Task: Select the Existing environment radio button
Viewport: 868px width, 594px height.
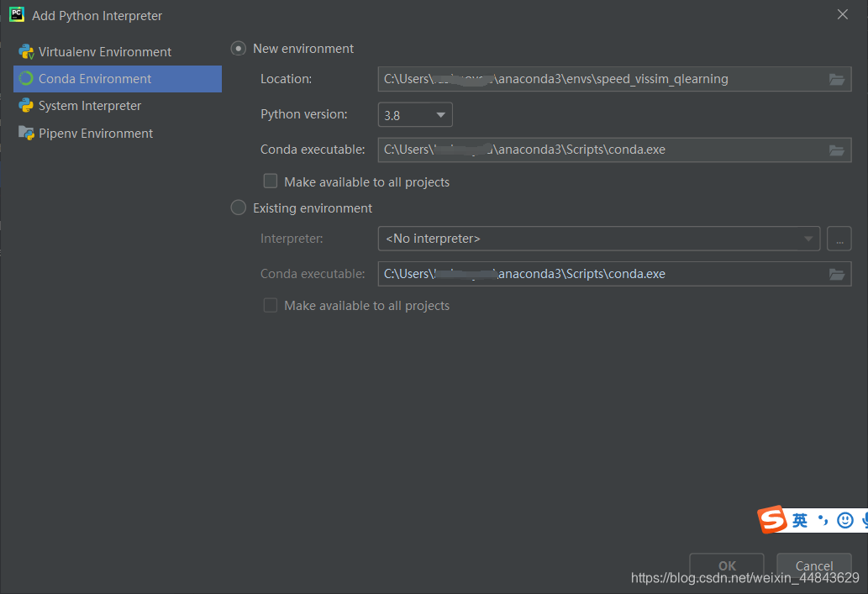Action: 238,208
